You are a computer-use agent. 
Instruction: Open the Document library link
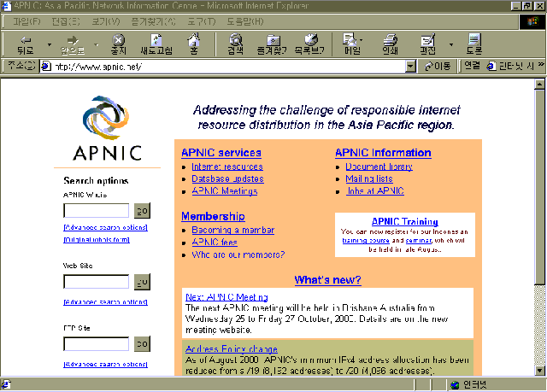(379, 167)
